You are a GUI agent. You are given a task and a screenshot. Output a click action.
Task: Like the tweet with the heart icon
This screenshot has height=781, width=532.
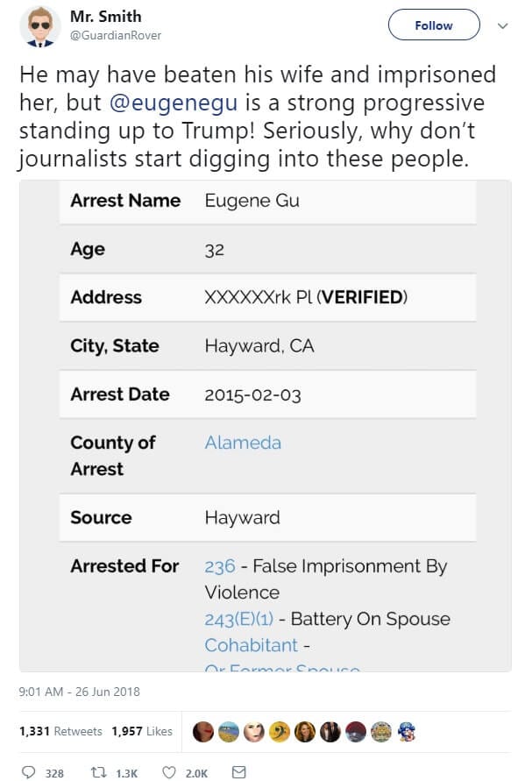[170, 771]
